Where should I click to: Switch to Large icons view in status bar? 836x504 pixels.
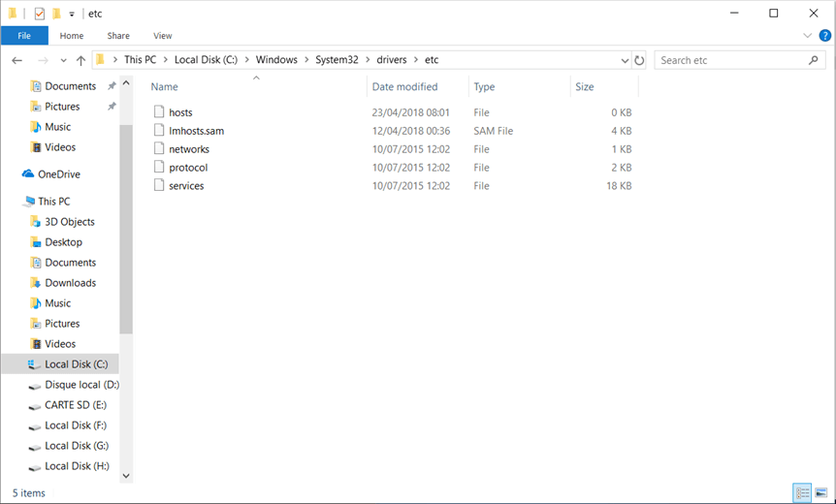tap(822, 492)
